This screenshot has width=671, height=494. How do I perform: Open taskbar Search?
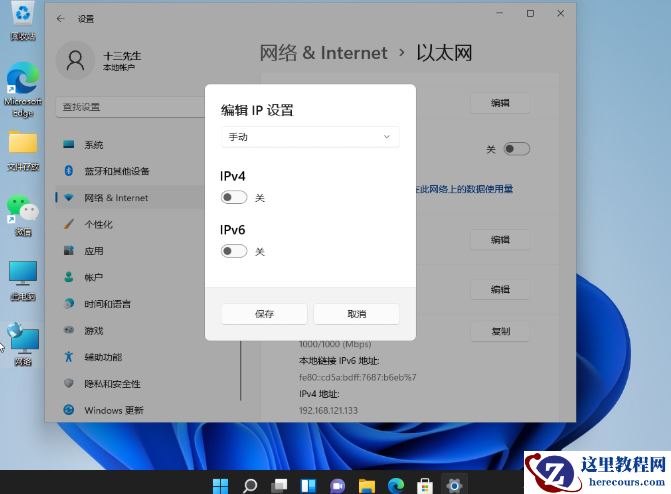coord(250,485)
